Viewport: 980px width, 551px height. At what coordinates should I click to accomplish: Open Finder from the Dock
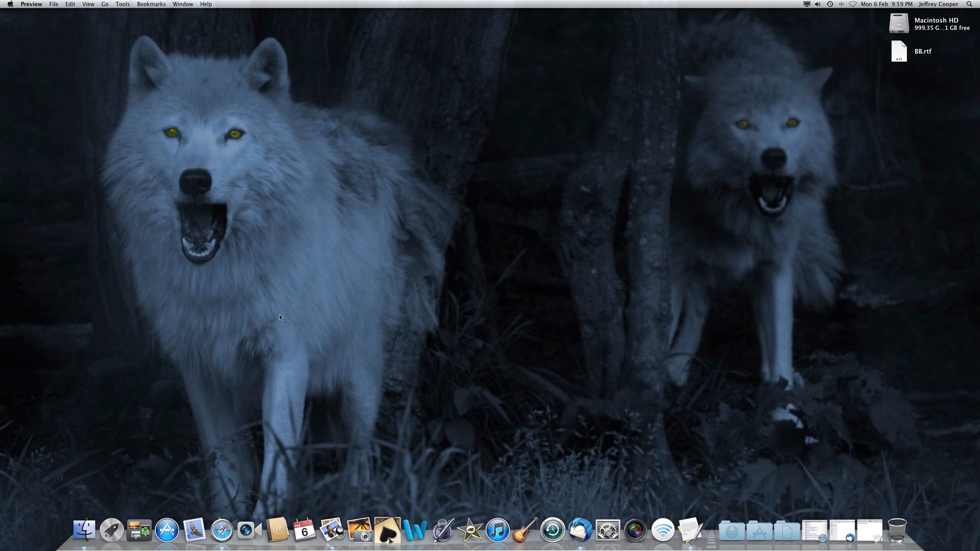[x=84, y=530]
